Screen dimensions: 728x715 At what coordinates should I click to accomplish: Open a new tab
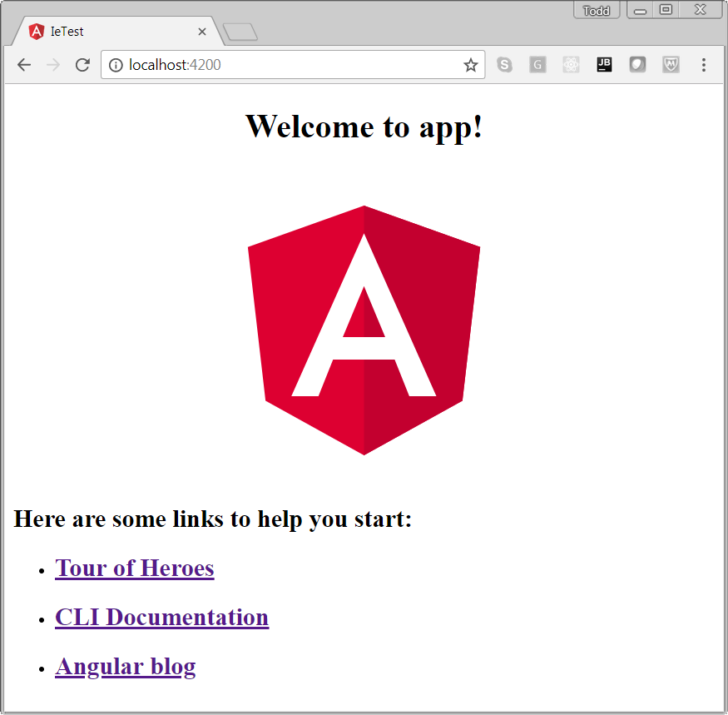[240, 32]
